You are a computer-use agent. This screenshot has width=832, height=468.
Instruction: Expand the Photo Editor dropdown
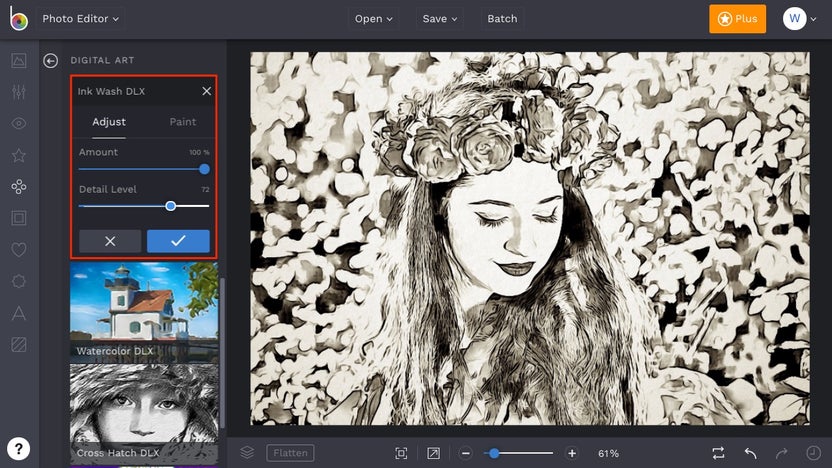[x=80, y=19]
